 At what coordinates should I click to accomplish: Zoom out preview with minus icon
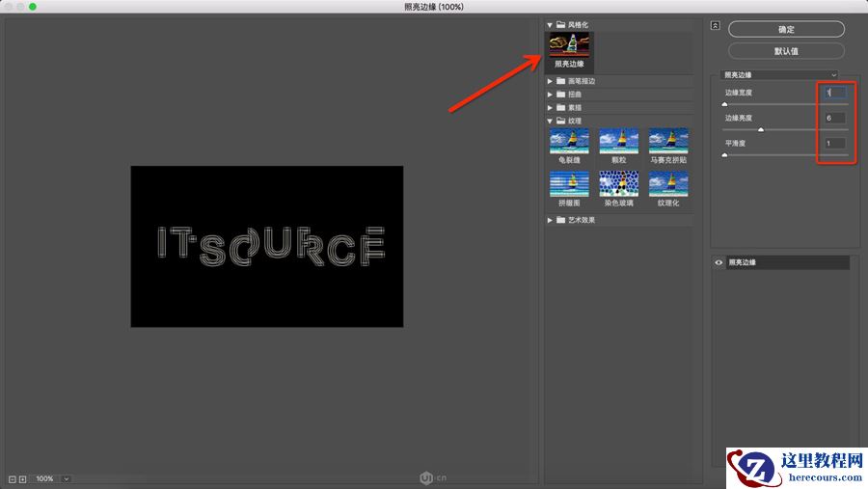coord(13,479)
